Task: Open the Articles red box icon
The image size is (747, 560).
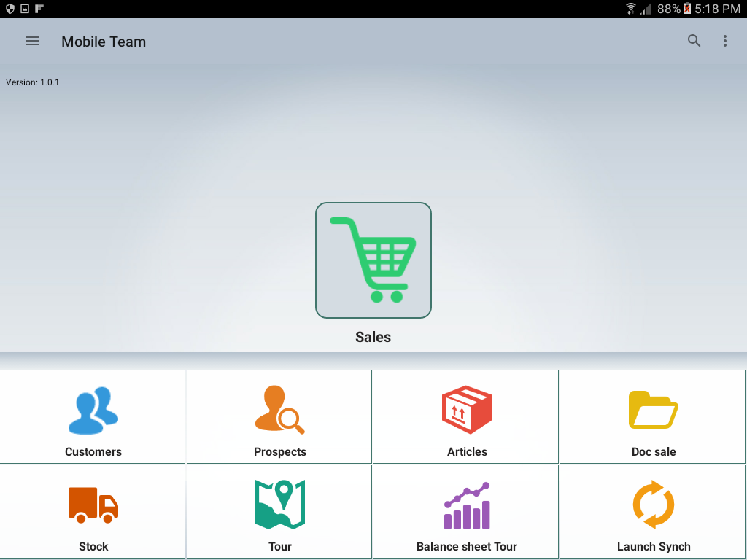Action: [x=466, y=410]
